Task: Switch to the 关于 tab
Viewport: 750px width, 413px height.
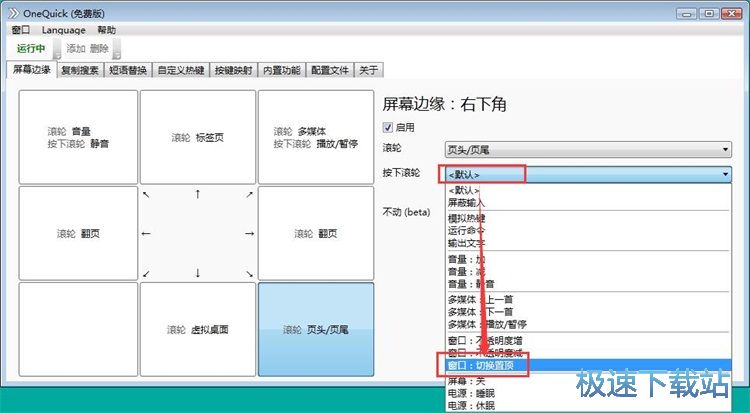Action: pyautogui.click(x=368, y=70)
